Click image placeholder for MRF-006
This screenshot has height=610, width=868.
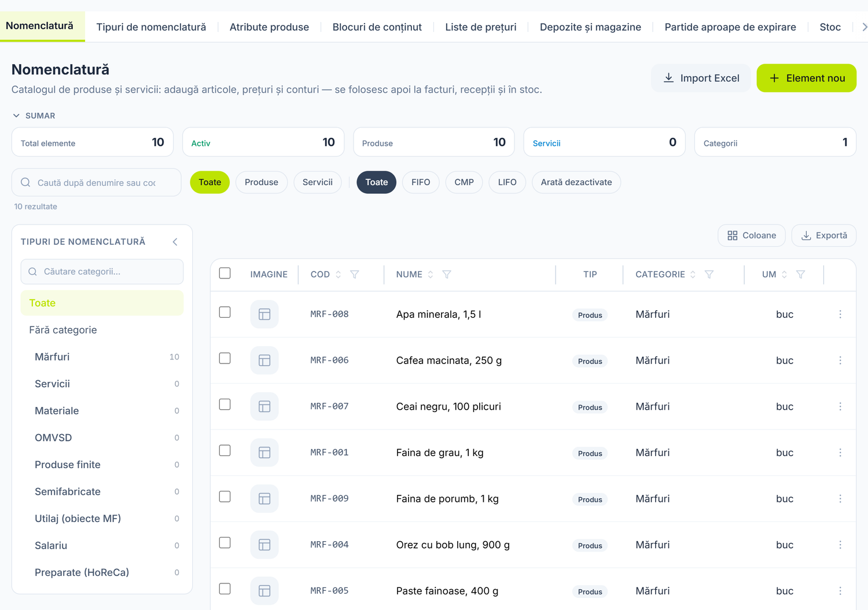coord(264,361)
